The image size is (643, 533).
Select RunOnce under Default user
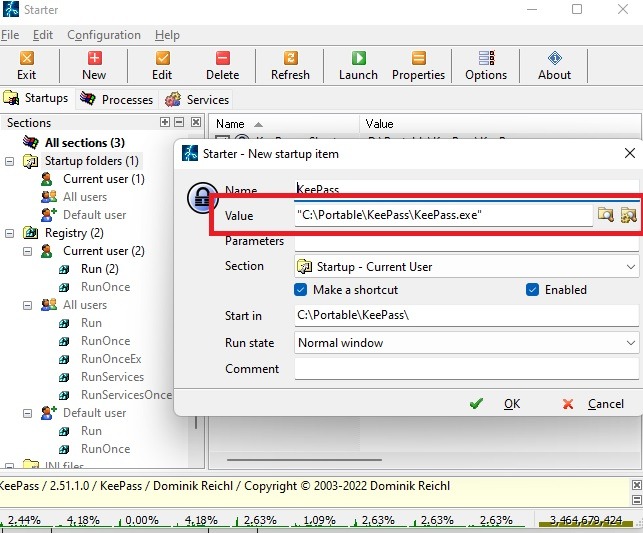coord(105,449)
